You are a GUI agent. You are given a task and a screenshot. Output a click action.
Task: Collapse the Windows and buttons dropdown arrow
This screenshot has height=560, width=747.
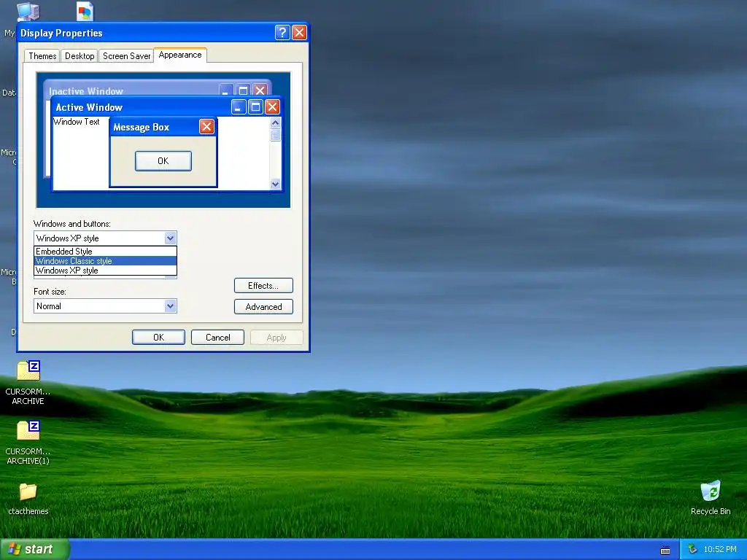click(170, 238)
